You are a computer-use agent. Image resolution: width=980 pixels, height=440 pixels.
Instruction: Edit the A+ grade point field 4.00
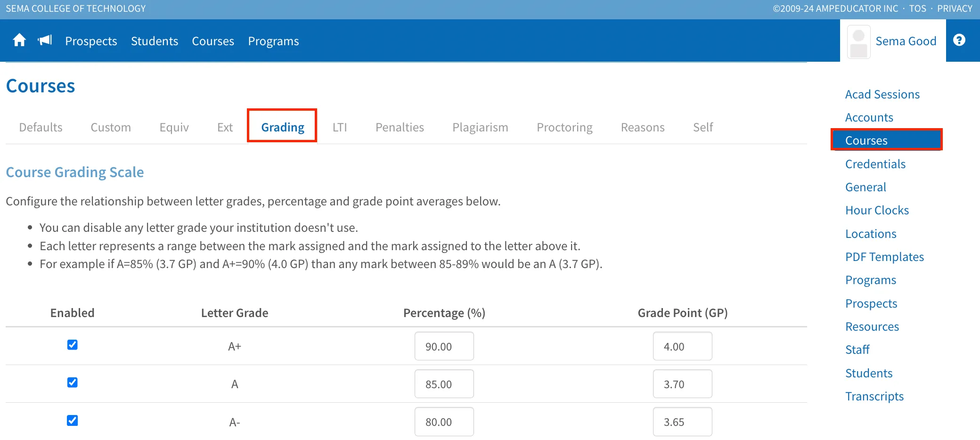[682, 346]
